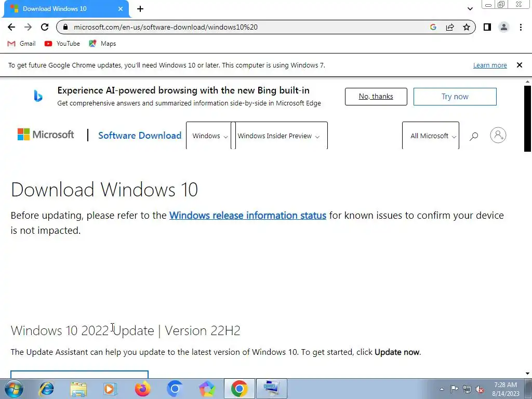Open Windows Explorer folder on taskbar

tap(78, 389)
